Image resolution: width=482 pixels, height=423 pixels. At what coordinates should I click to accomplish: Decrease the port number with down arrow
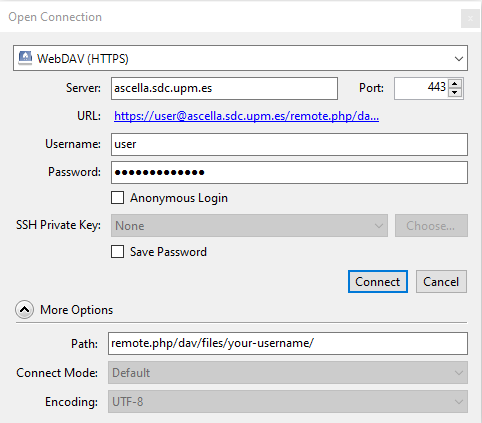click(x=455, y=93)
